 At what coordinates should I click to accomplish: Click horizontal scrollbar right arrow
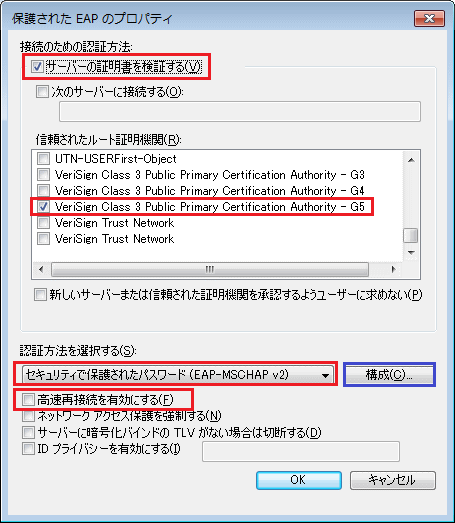tap(394, 269)
